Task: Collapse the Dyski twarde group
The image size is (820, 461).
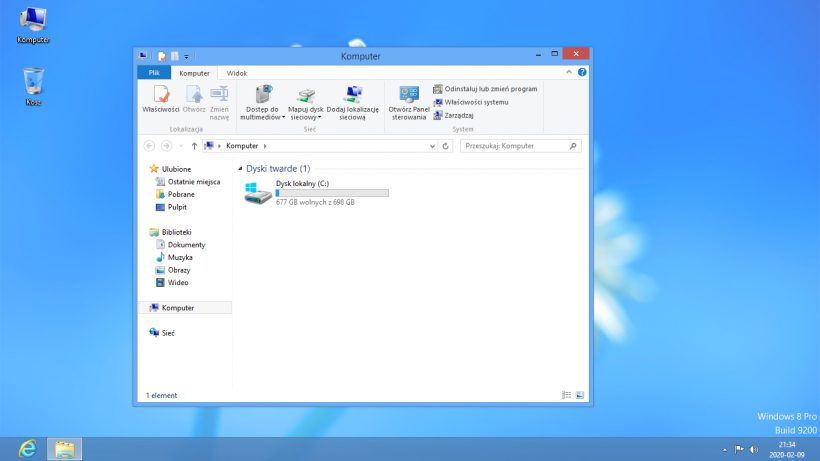Action: click(x=240, y=169)
